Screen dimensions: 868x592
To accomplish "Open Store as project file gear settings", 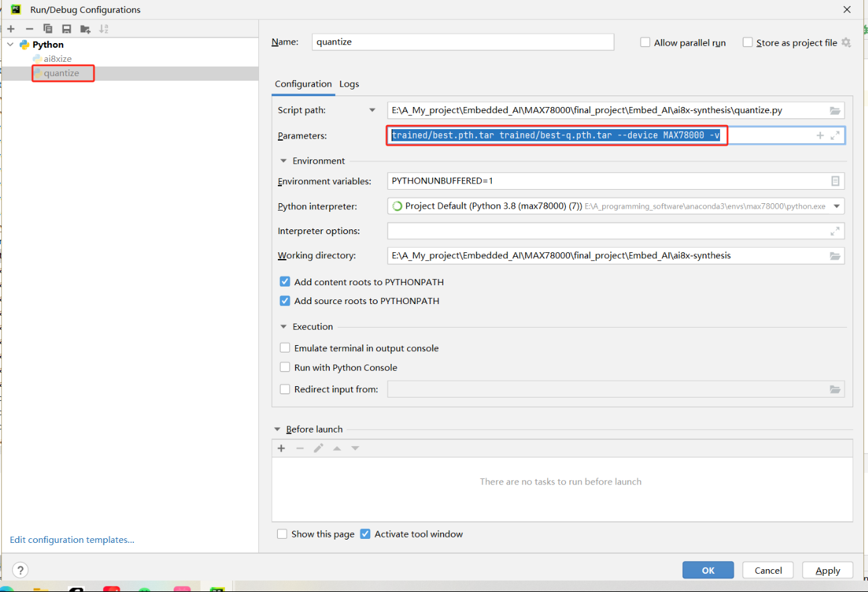I will coord(846,42).
